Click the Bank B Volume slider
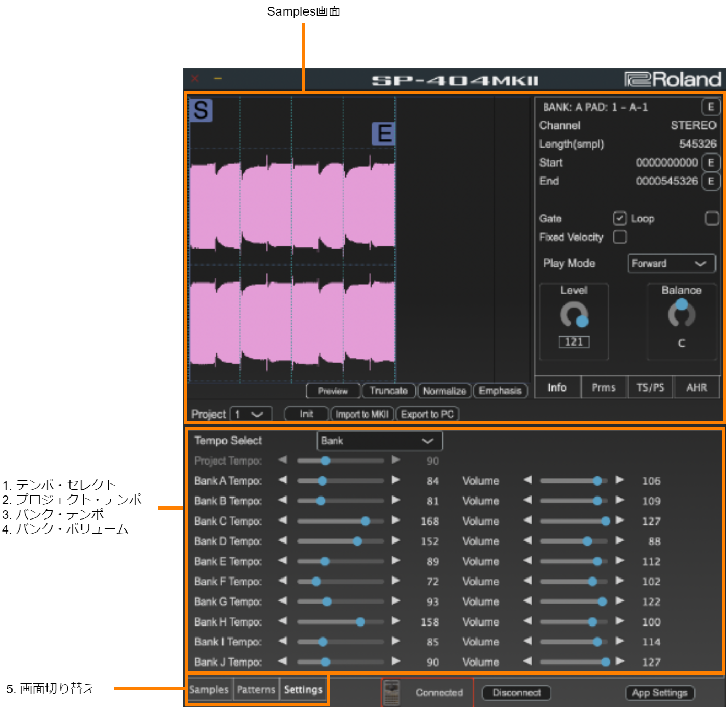This screenshot has width=728, height=708. pos(574,501)
